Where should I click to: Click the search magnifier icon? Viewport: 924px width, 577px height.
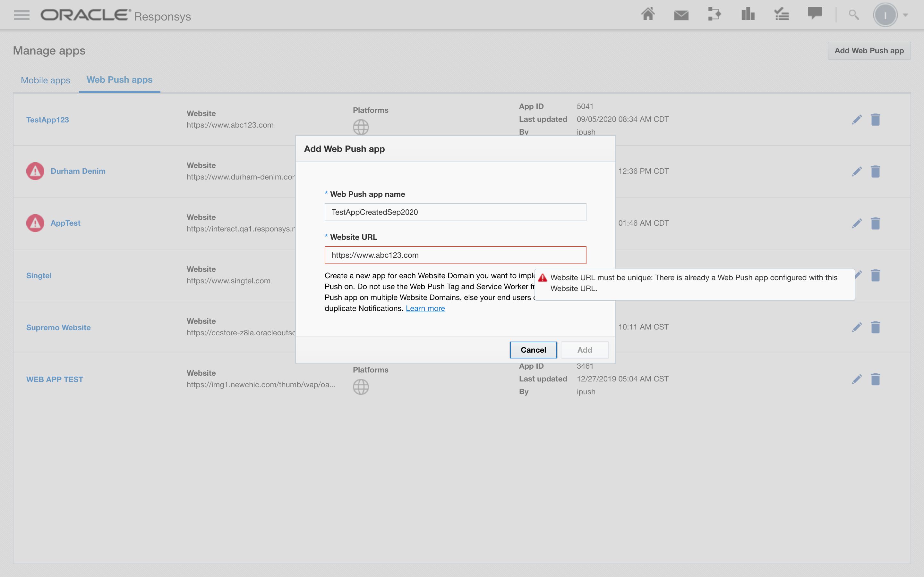pyautogui.click(x=854, y=15)
